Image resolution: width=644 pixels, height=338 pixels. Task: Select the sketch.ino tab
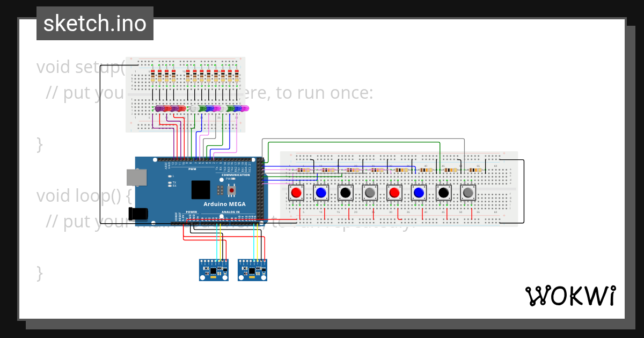94,23
